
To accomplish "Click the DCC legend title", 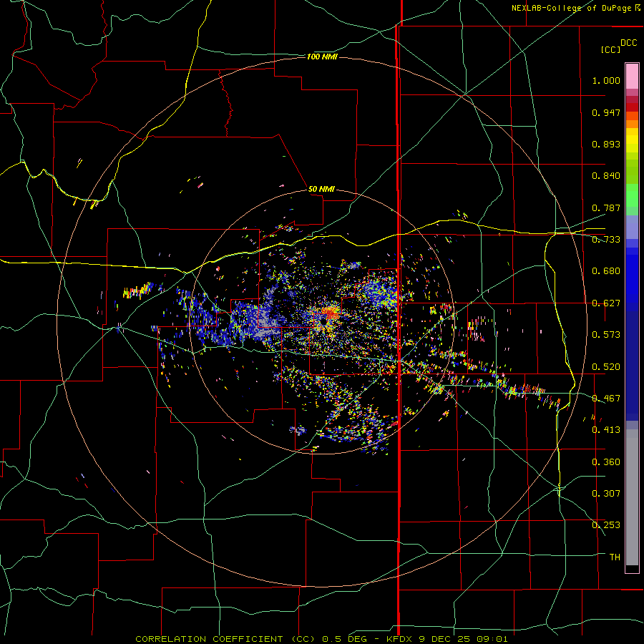I will tap(628, 43).
